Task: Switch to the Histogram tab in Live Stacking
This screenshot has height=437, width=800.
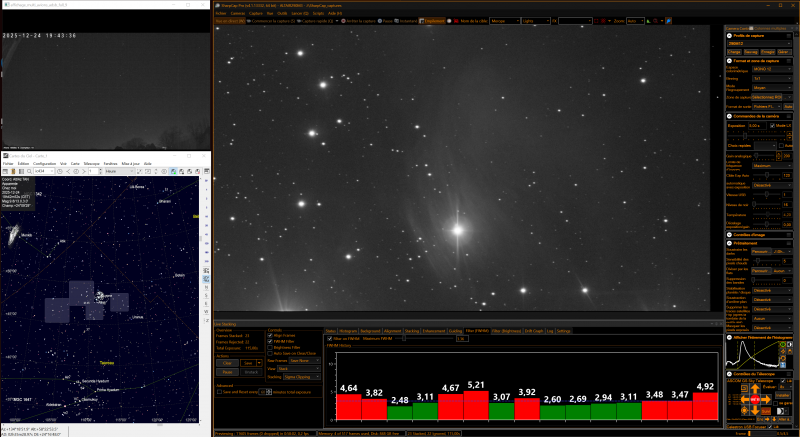Action: tap(348, 331)
